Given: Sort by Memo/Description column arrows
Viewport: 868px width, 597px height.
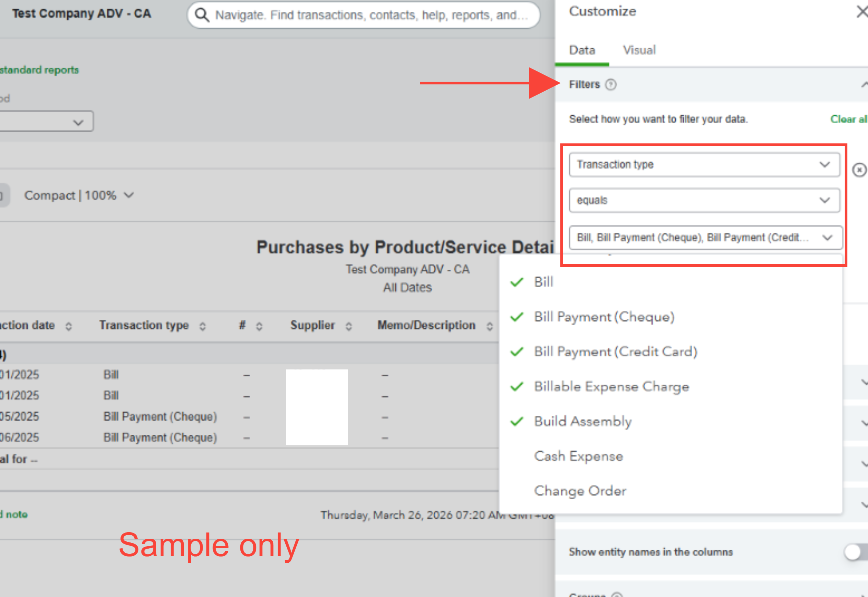Looking at the screenshot, I should coord(489,326).
